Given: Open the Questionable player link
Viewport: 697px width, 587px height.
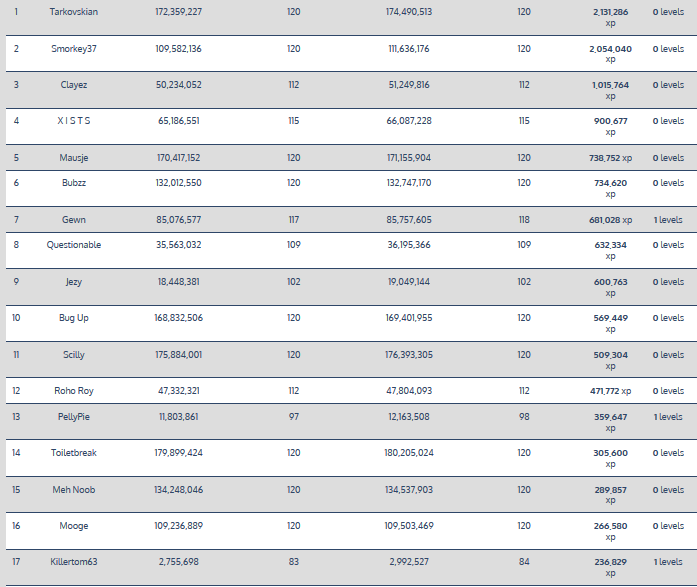Looking at the screenshot, I should pyautogui.click(x=73, y=245).
